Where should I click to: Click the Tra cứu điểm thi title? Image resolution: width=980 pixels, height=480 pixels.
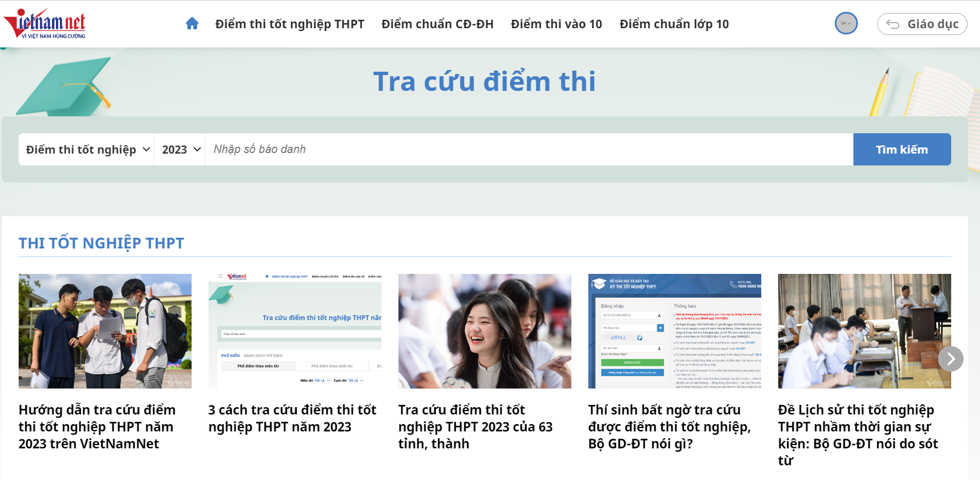coord(484,81)
